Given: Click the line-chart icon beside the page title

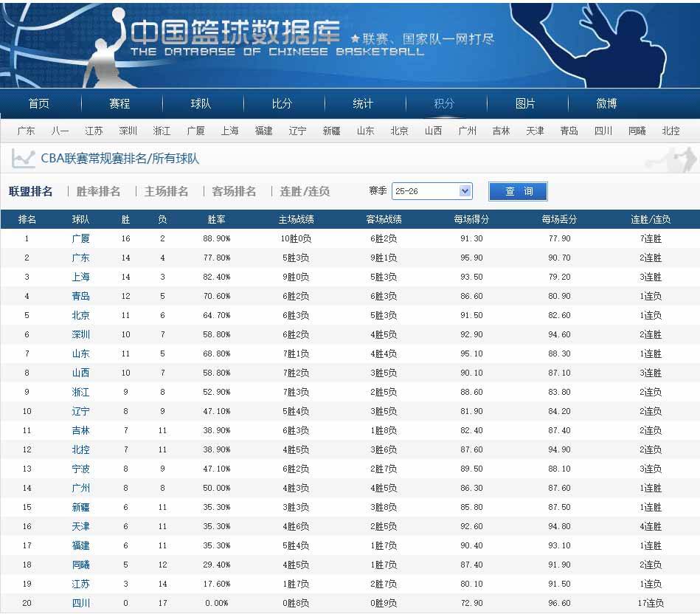Looking at the screenshot, I should tap(24, 159).
